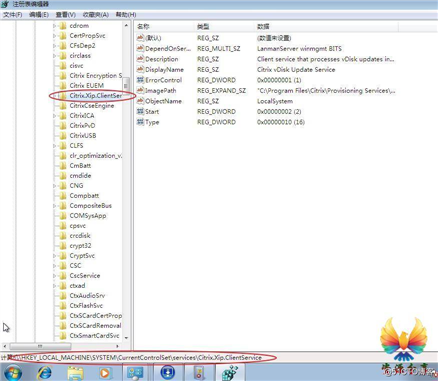Select the DisplayName string value icon
Image resolution: width=438 pixels, height=381 pixels.
tap(140, 70)
